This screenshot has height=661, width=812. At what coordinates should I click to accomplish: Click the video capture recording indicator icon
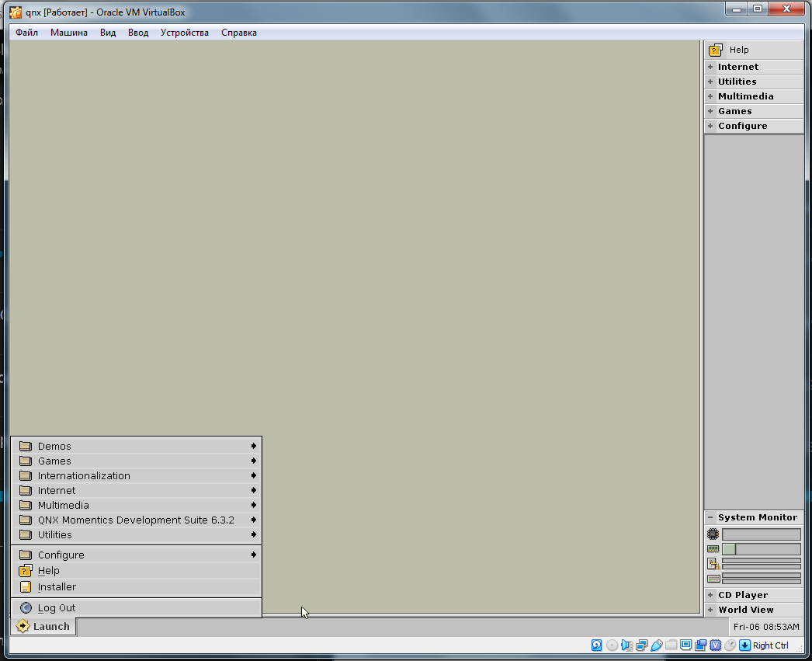pos(701,645)
